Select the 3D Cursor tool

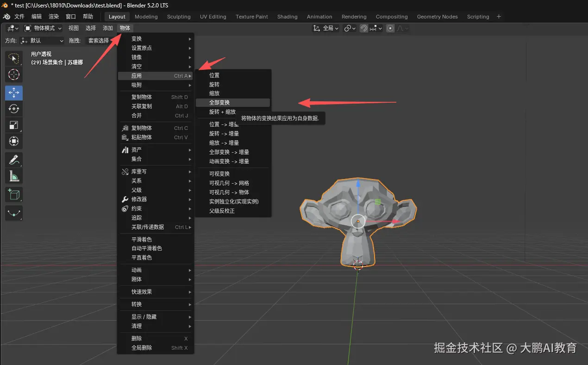point(14,74)
